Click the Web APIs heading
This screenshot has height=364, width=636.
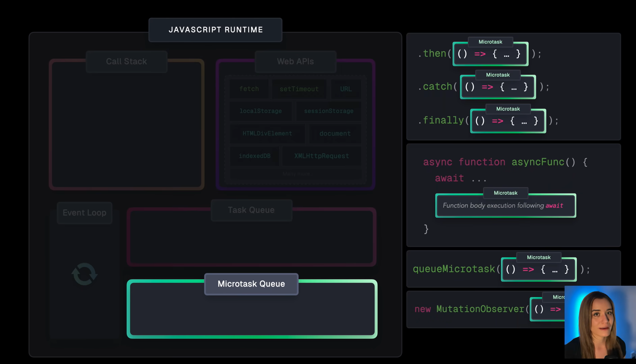pyautogui.click(x=295, y=61)
